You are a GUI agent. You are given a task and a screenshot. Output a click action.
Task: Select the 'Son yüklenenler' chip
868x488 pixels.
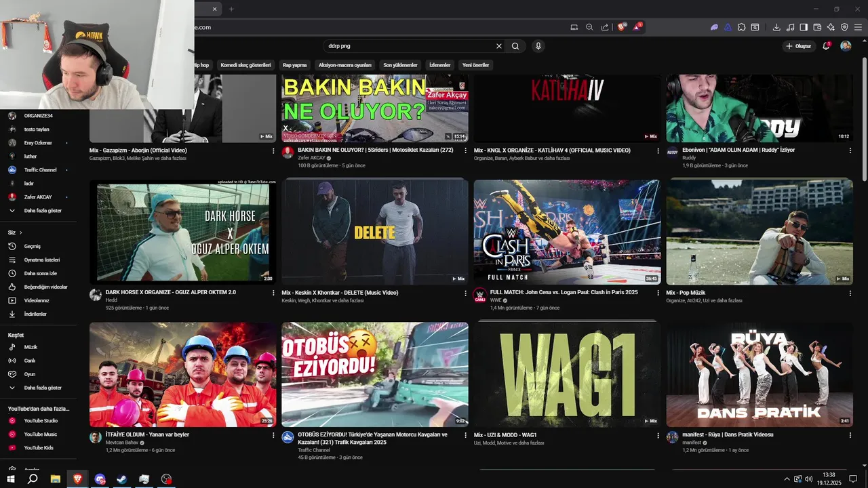pyautogui.click(x=400, y=65)
